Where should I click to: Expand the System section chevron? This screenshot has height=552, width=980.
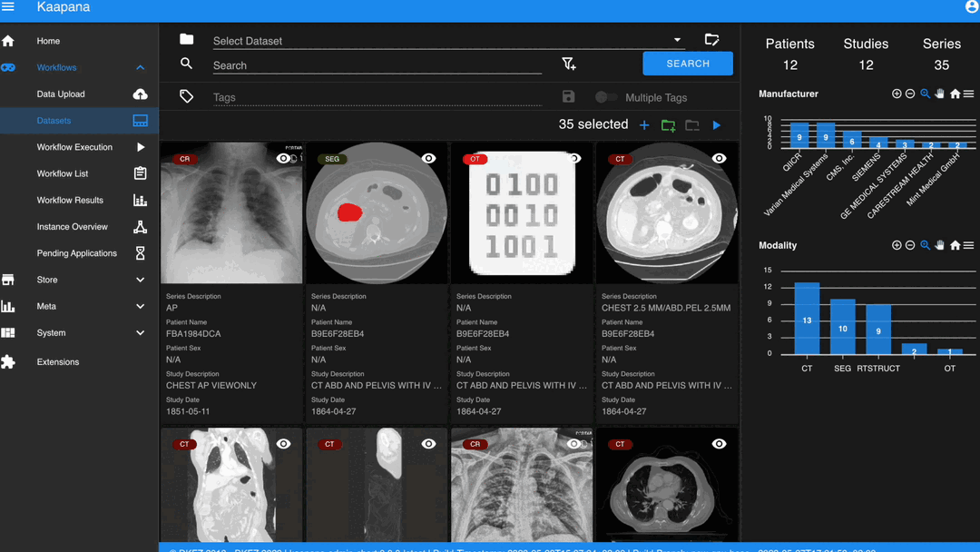click(140, 333)
